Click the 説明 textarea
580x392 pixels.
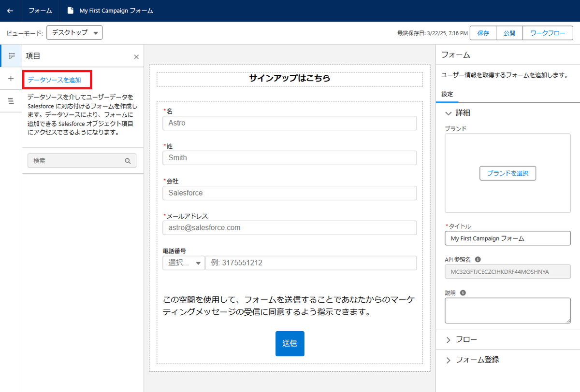507,310
